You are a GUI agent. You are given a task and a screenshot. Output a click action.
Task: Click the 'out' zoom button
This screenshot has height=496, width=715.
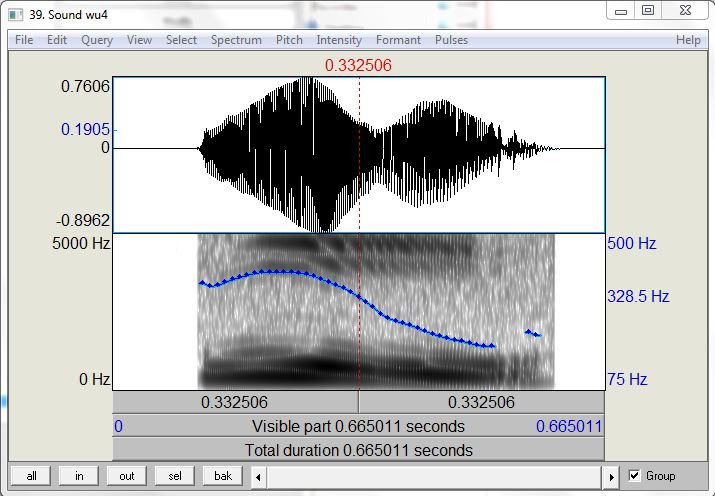(127, 476)
